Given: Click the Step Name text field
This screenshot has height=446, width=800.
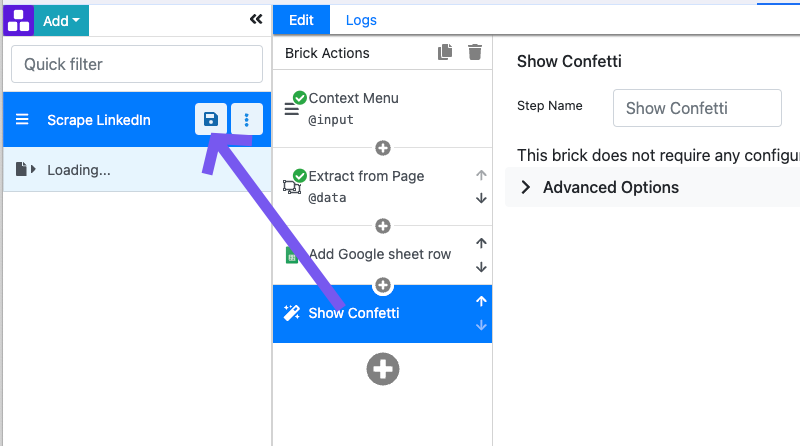Looking at the screenshot, I should click(x=697, y=108).
